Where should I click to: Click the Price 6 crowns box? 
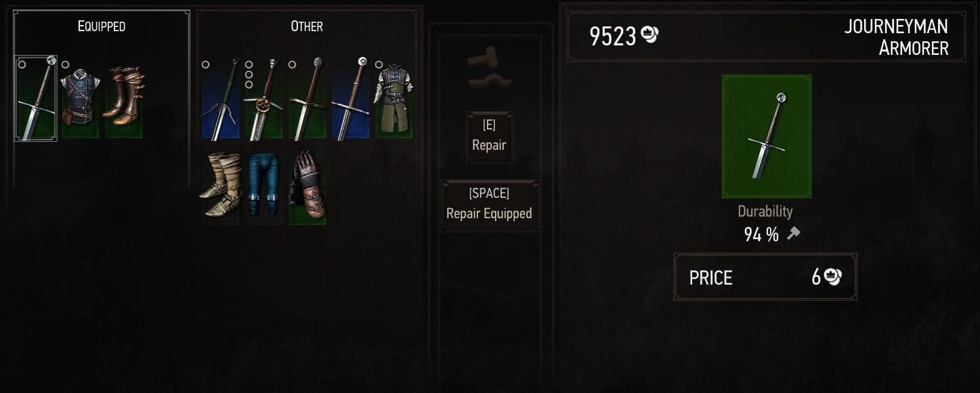(765, 276)
